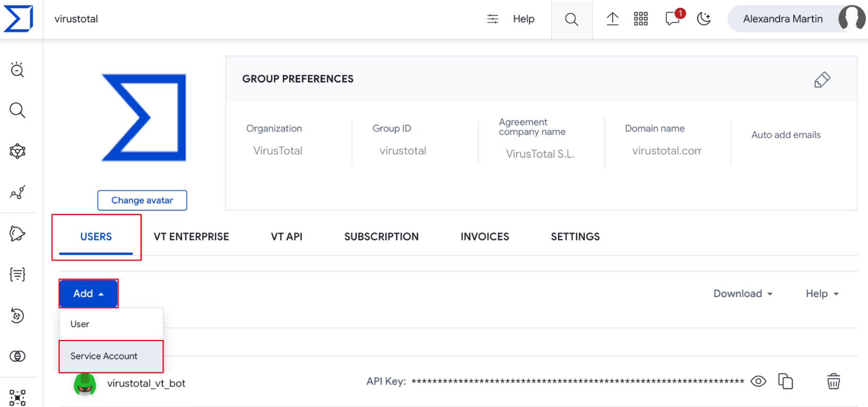Switch to the SETTINGS tab
Viewport: 868px width, 407px height.
575,237
